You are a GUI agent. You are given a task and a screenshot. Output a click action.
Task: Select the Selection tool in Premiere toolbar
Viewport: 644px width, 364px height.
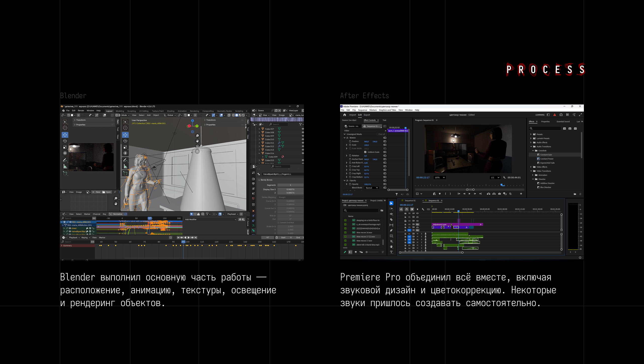391,203
